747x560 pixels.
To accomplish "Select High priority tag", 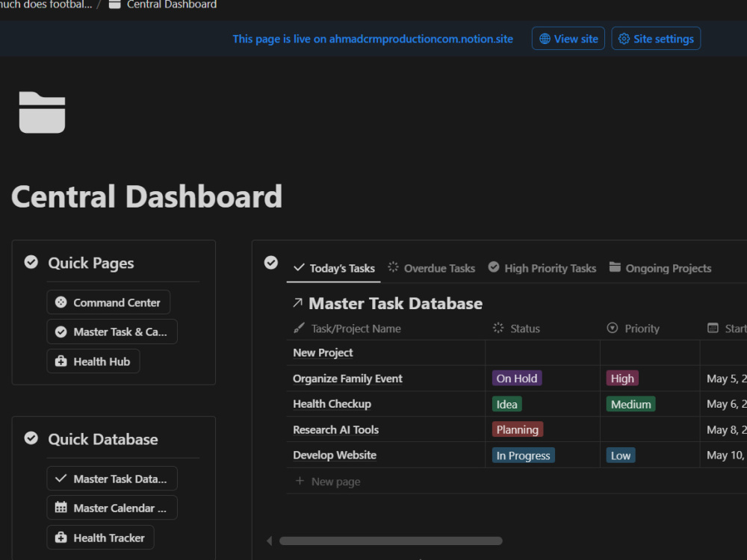I will [622, 379].
